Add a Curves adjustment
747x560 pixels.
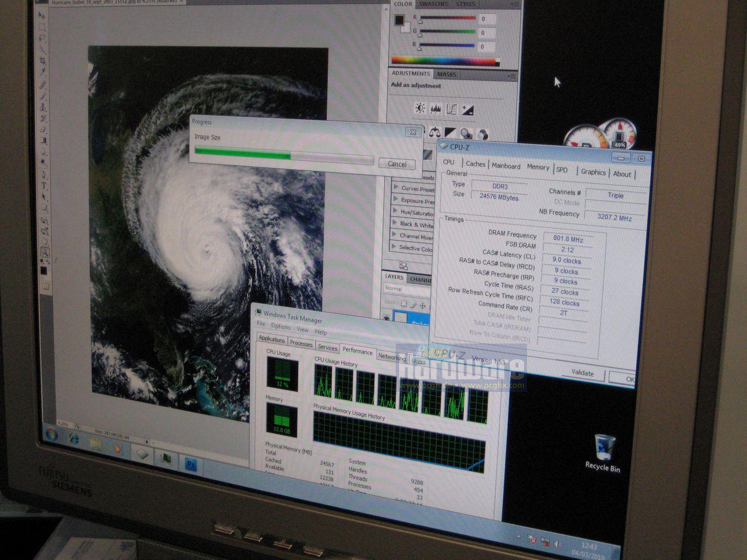[451, 109]
